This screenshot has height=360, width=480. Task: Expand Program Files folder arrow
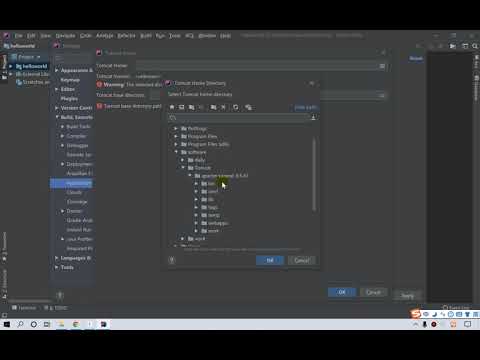tap(176, 136)
